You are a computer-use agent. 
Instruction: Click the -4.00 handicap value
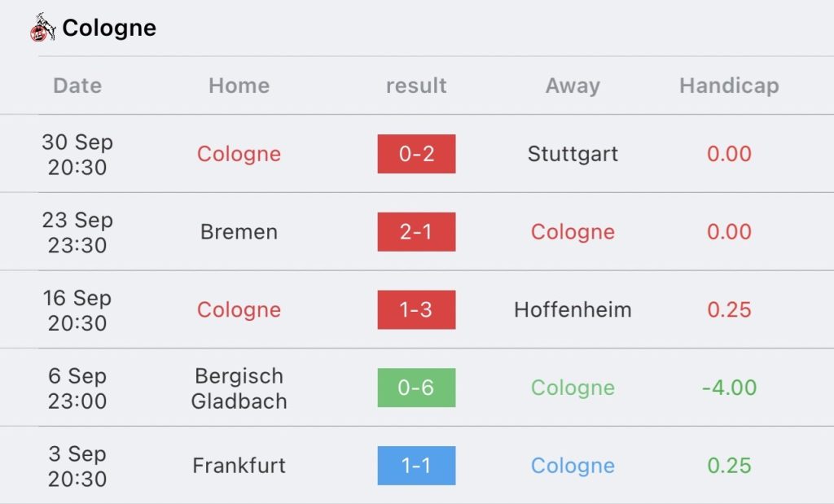point(729,388)
